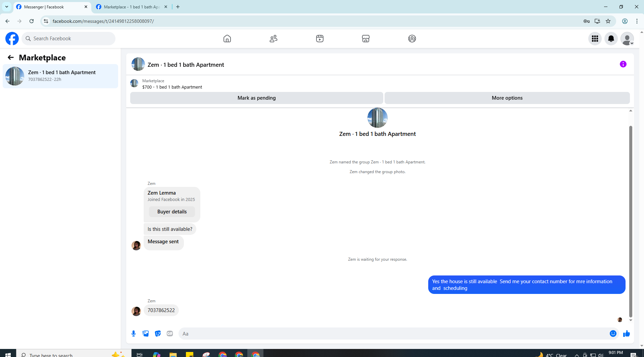Click Zem's avatar beside the phone number message

(136, 311)
